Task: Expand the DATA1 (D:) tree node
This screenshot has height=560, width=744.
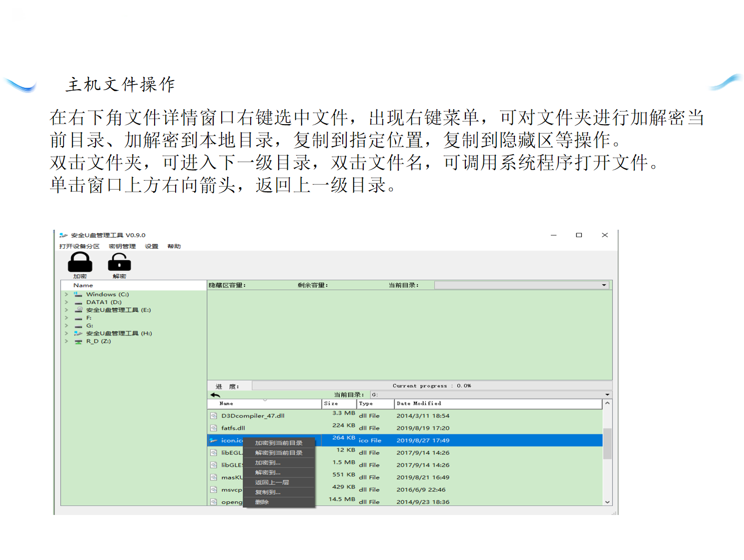Action: coord(66,302)
